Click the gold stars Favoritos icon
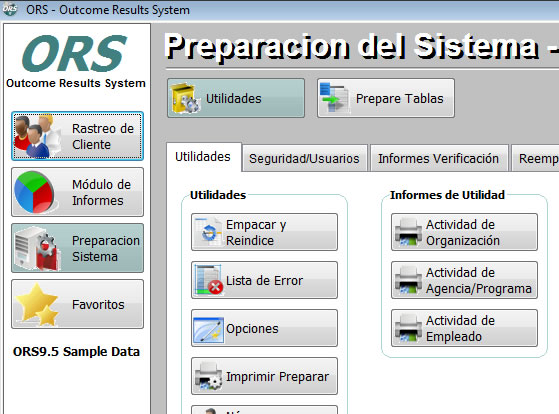559x414 pixels. [37, 304]
